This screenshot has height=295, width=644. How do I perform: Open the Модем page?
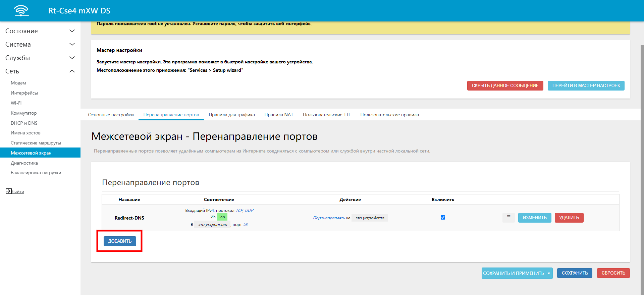click(18, 83)
